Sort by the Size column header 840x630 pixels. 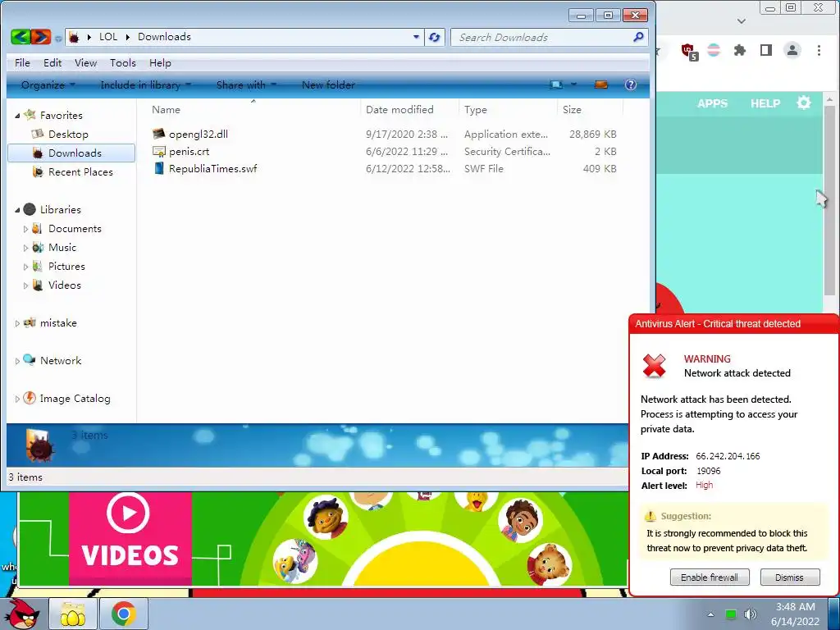[x=572, y=109]
